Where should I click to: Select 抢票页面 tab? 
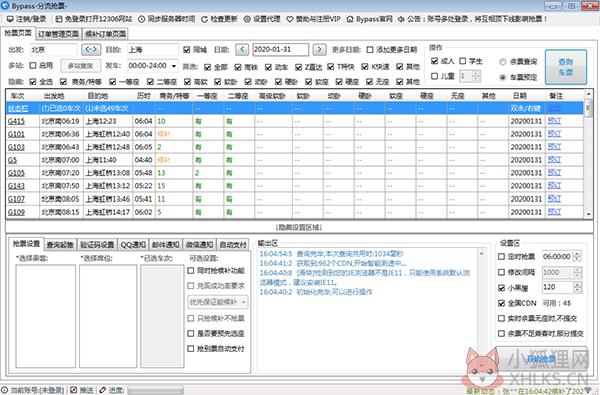[18, 33]
